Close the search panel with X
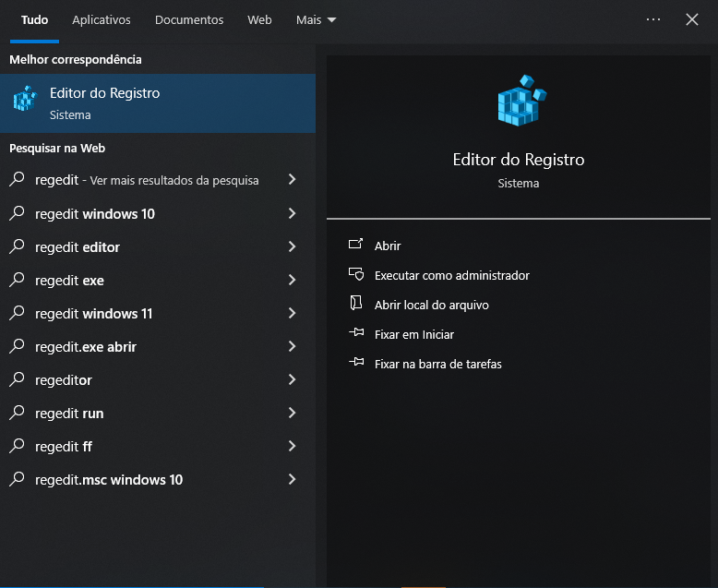Viewport: 718px width, 588px height. tap(692, 19)
